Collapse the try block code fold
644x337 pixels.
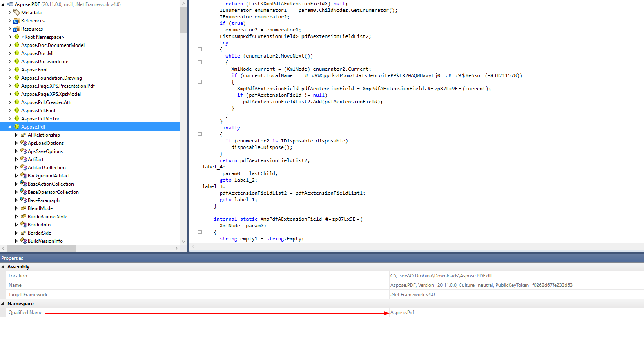[x=200, y=49]
